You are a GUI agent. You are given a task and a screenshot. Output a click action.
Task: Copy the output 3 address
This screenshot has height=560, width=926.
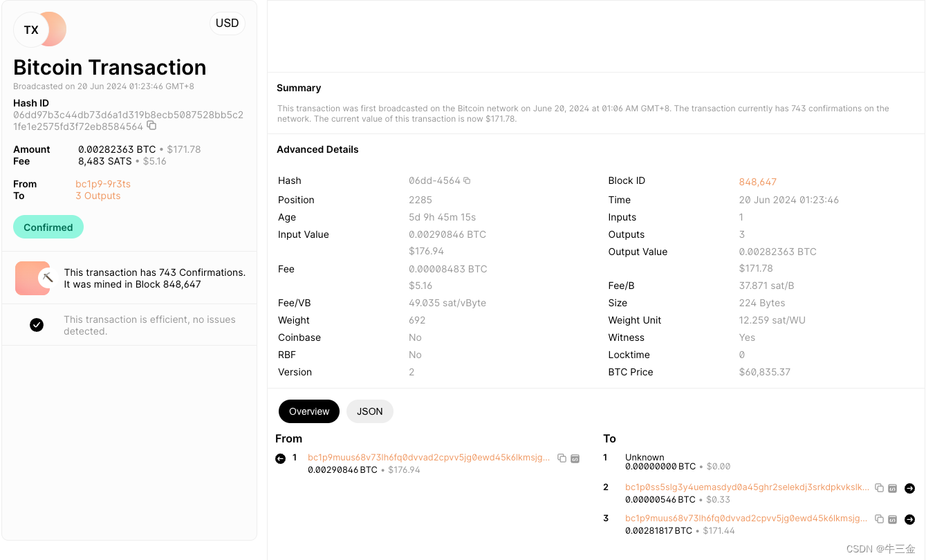pyautogui.click(x=879, y=519)
